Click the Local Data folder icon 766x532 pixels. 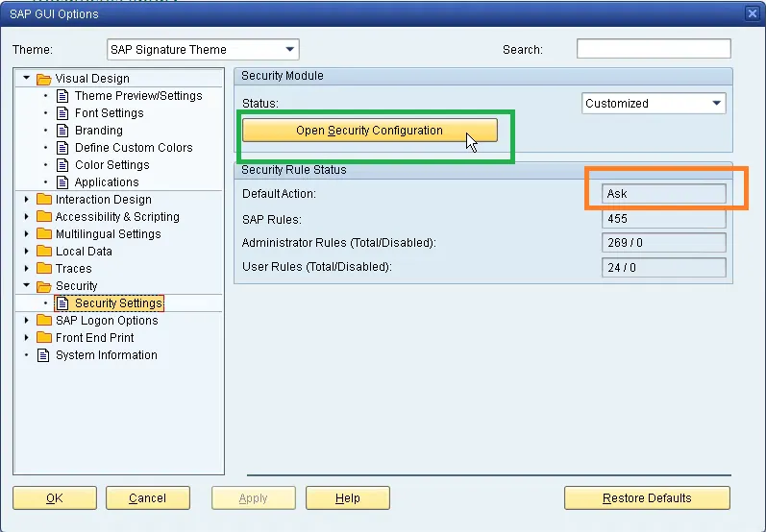pos(44,252)
